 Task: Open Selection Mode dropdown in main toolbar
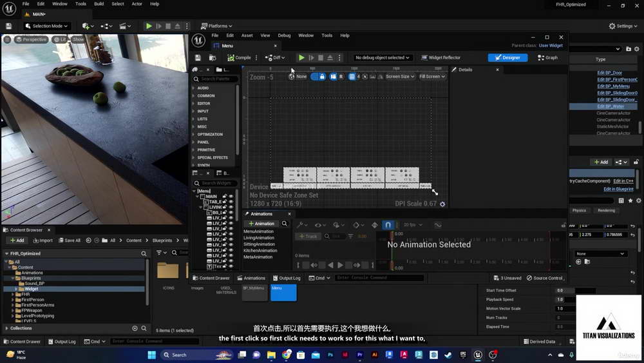pyautogui.click(x=46, y=26)
